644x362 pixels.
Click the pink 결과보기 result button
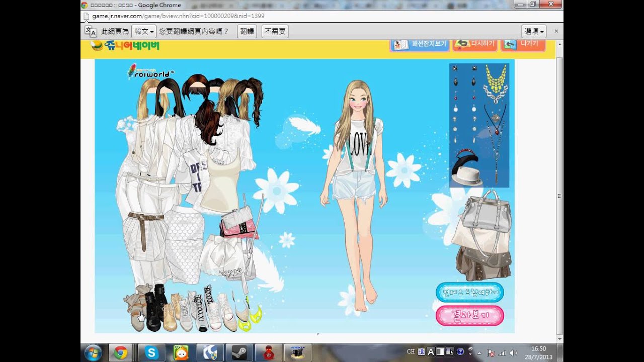click(469, 315)
